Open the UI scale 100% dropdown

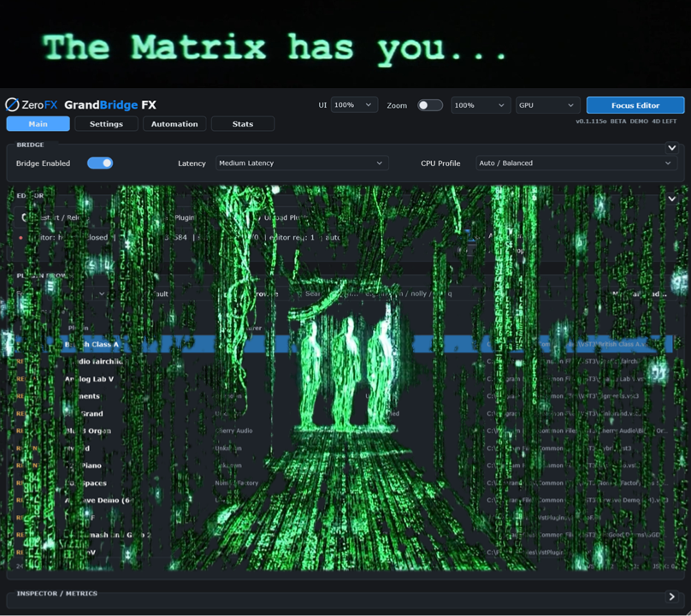tap(354, 105)
